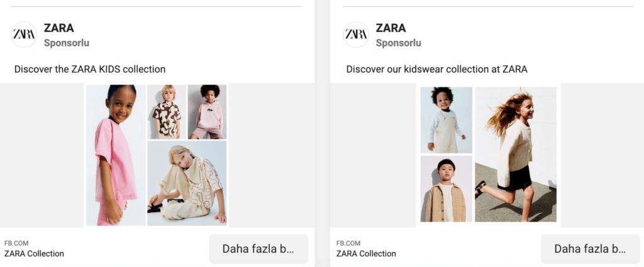
Task: Open the photo of the child in the pink t-shirt
Action: click(116, 155)
